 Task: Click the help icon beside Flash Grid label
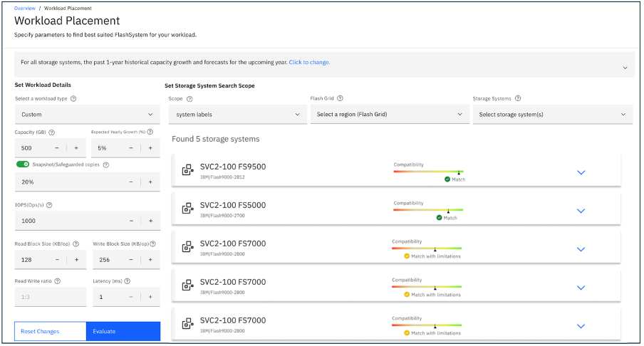(x=340, y=98)
